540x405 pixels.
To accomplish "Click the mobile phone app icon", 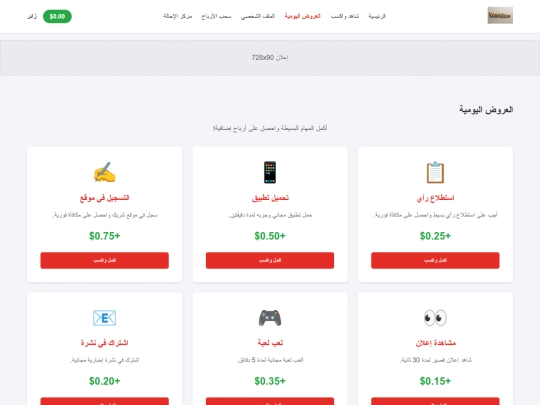I will [x=270, y=172].
